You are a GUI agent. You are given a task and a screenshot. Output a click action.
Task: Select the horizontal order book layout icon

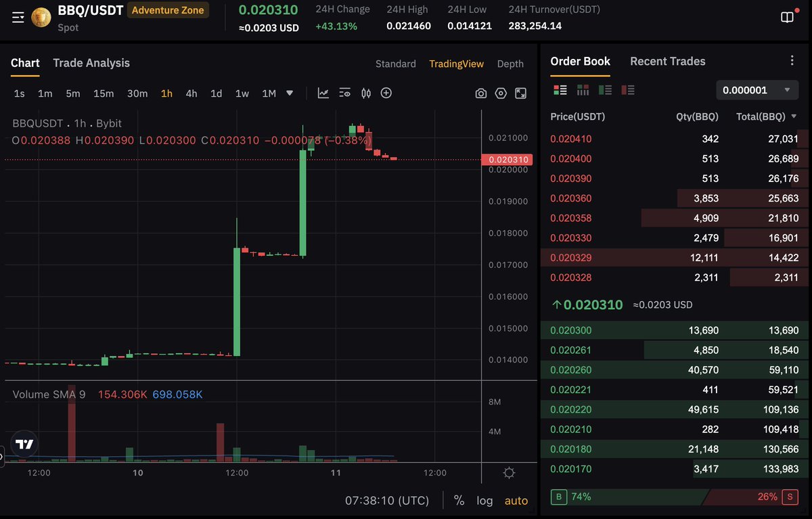click(583, 89)
